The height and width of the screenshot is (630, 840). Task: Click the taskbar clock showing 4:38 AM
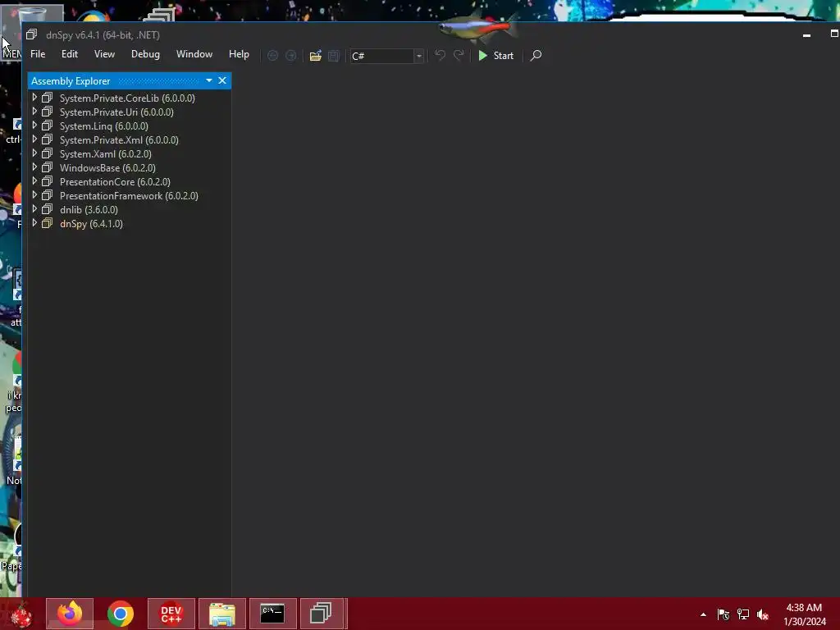pos(804,608)
